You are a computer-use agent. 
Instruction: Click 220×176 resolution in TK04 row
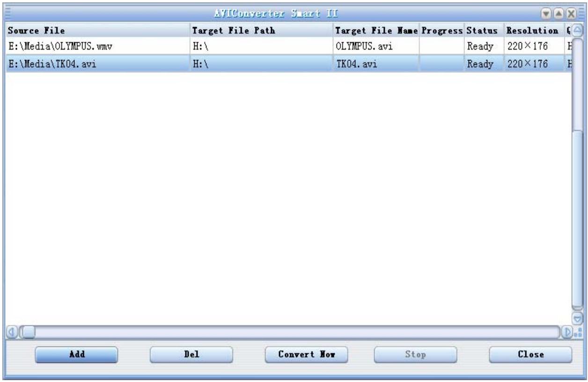click(528, 63)
